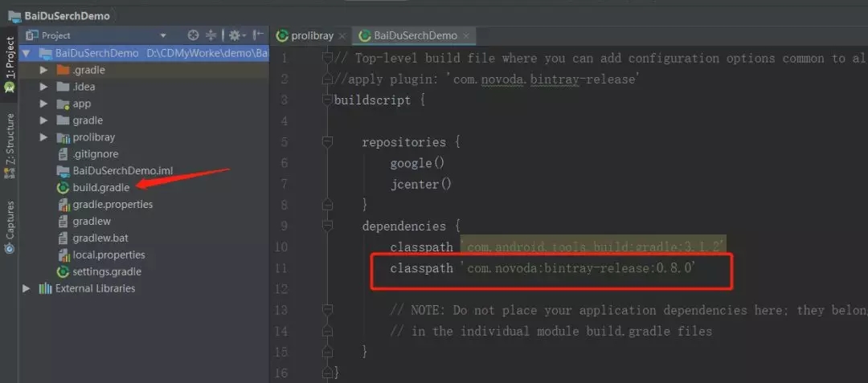Click the jcenter() code line

tap(420, 184)
